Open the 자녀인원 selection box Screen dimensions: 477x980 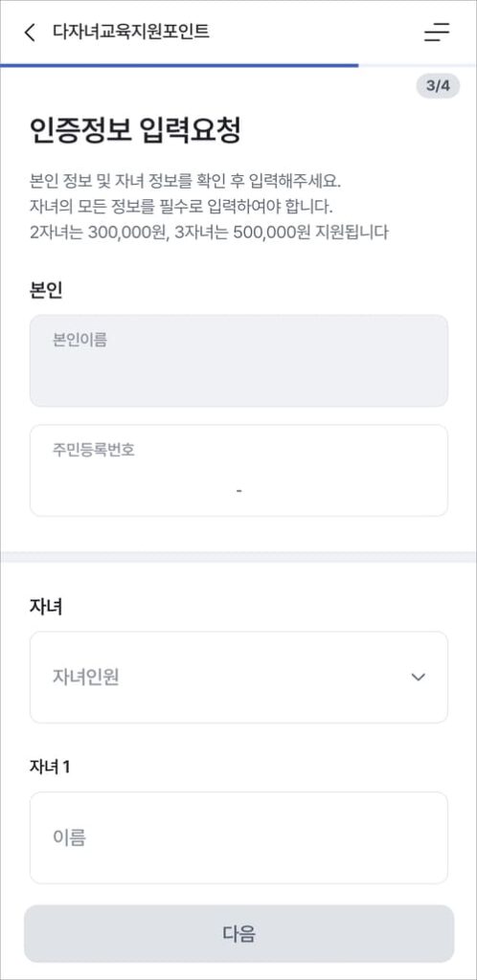(x=238, y=677)
